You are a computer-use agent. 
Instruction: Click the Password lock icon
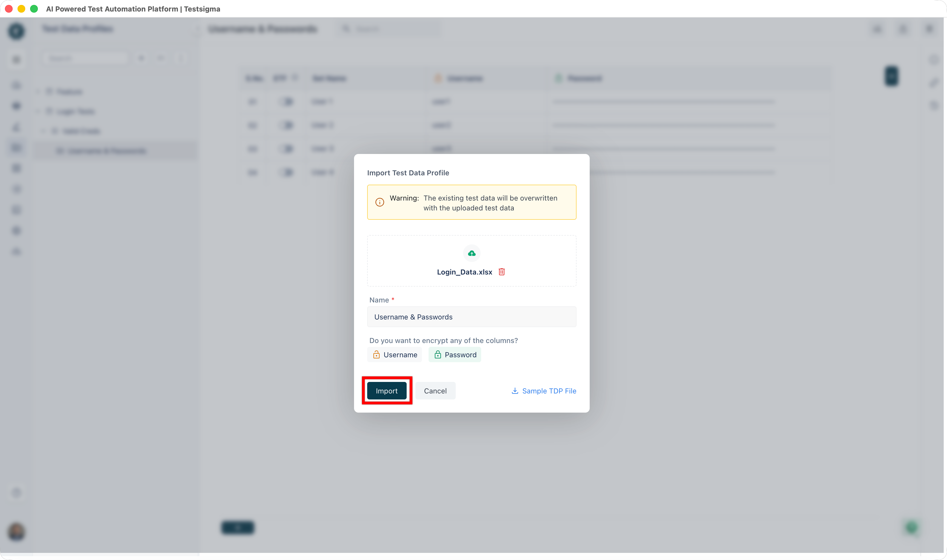coord(437,355)
